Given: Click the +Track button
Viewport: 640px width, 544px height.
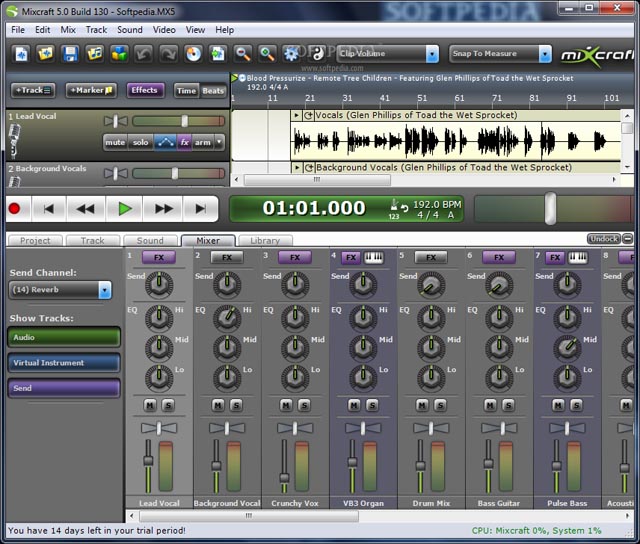Looking at the screenshot, I should click(x=33, y=90).
